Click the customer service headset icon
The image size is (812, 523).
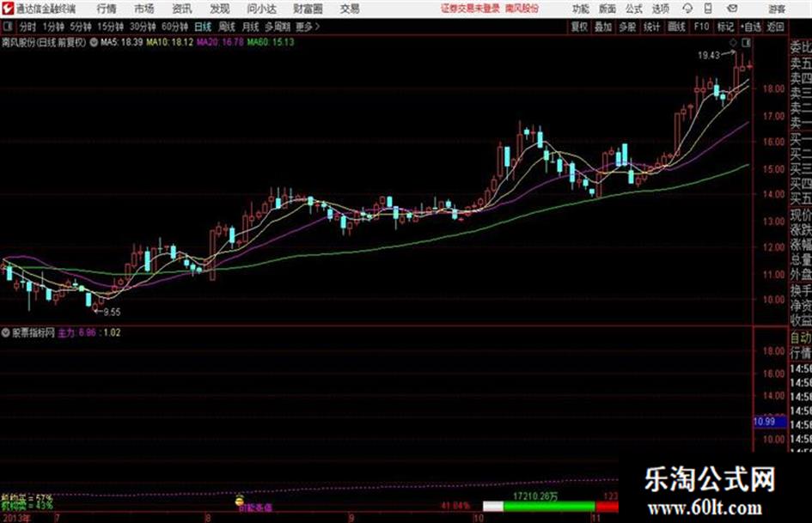(x=687, y=9)
